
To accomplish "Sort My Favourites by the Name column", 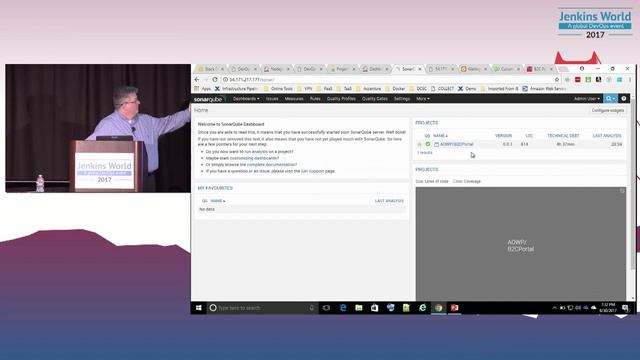I will [218, 201].
